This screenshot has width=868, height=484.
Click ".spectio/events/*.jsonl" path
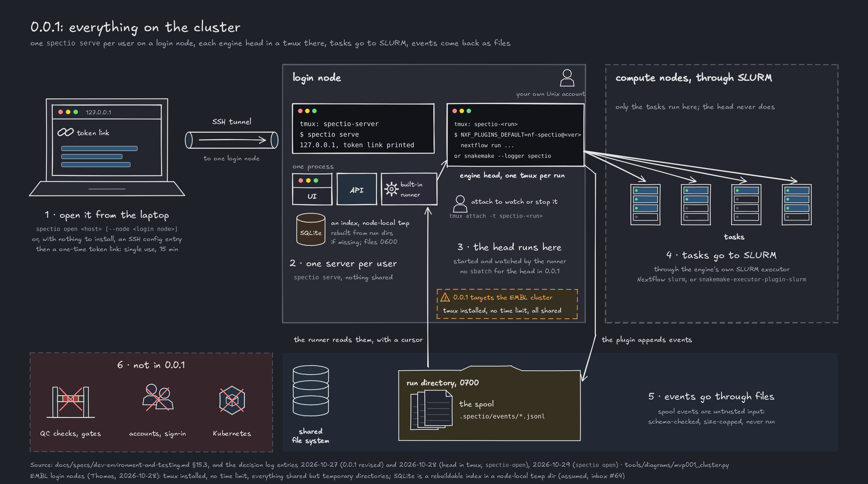coord(502,416)
